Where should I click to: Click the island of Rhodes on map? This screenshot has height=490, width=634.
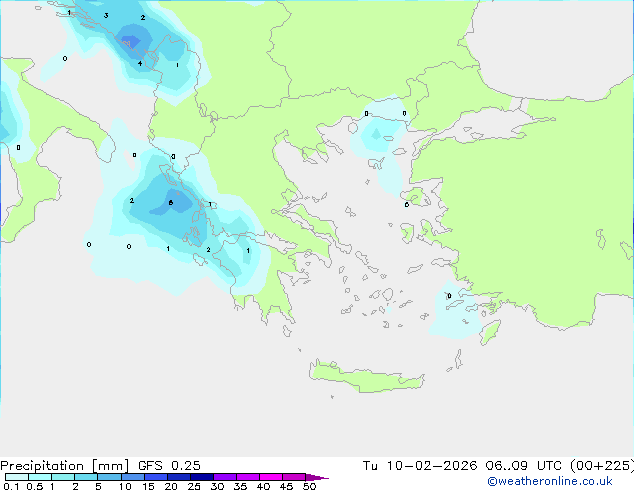point(490,332)
